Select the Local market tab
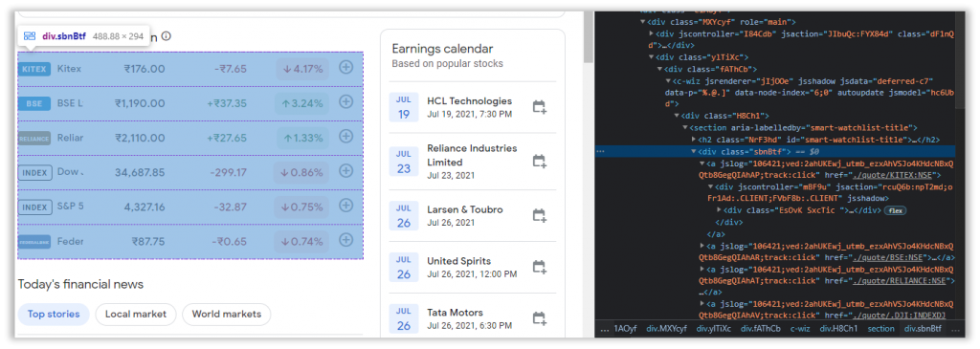The width and height of the screenshot is (980, 349). pyautogui.click(x=136, y=314)
